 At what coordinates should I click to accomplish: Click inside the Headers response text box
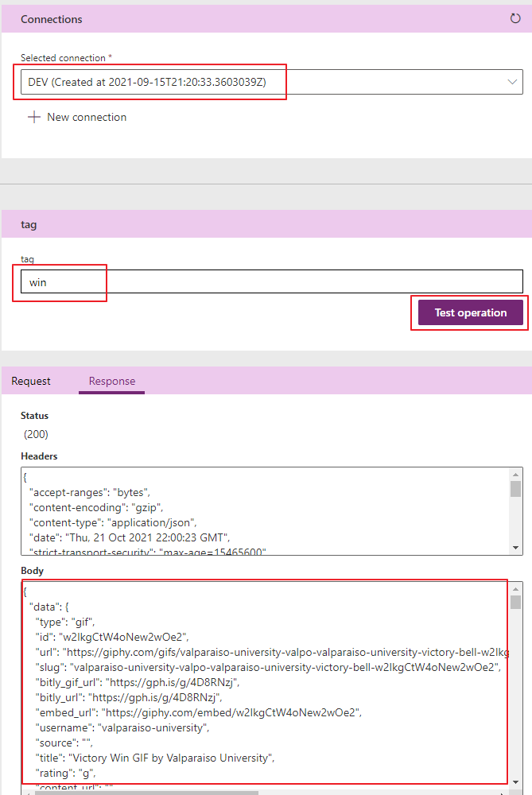pos(262,510)
